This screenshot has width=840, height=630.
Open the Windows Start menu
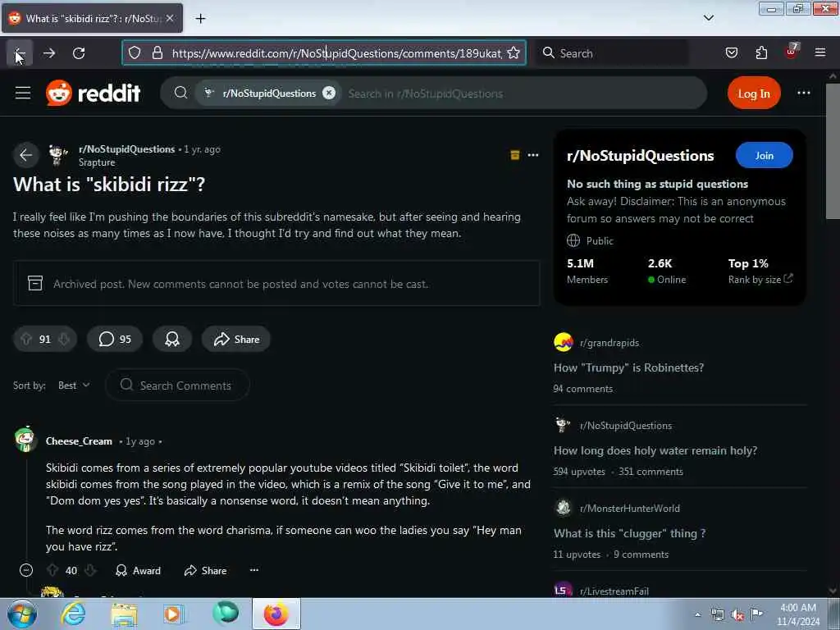(22, 614)
